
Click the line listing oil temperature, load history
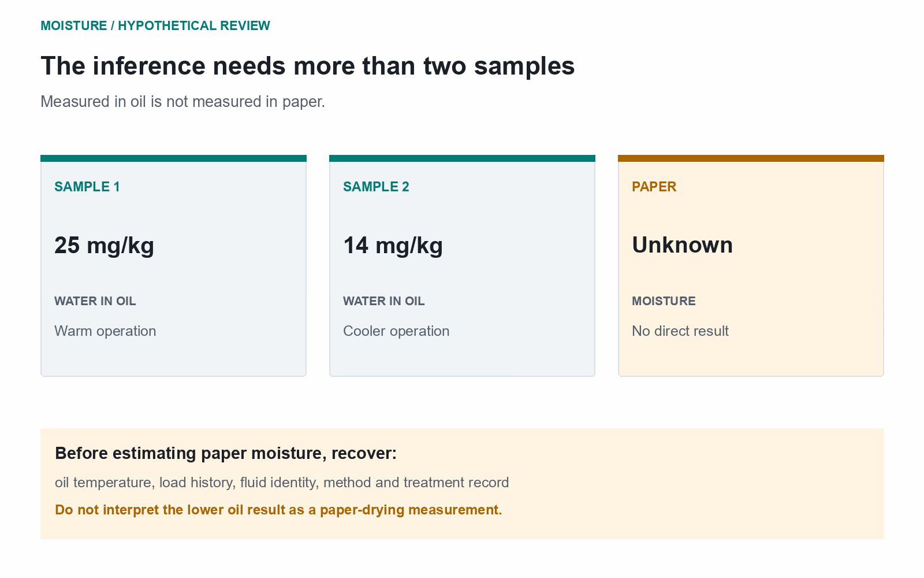coord(282,483)
